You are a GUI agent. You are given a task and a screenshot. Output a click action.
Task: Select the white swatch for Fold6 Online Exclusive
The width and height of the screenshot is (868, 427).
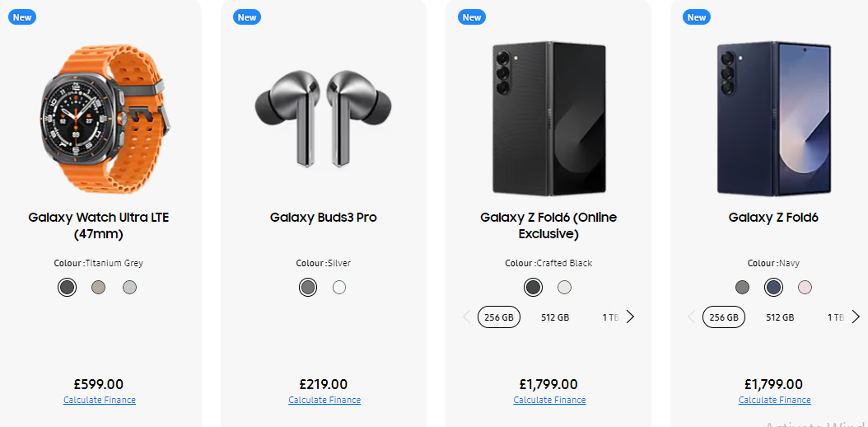(564, 287)
